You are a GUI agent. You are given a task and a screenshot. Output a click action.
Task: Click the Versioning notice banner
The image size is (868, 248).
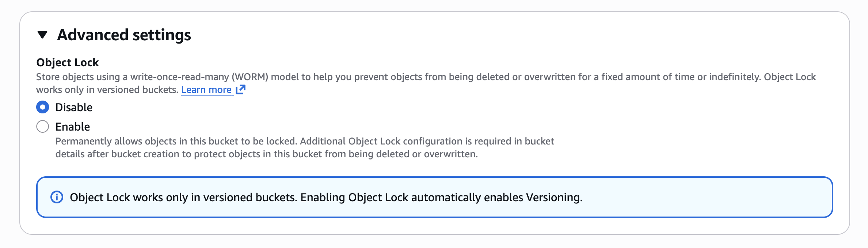pos(434,197)
